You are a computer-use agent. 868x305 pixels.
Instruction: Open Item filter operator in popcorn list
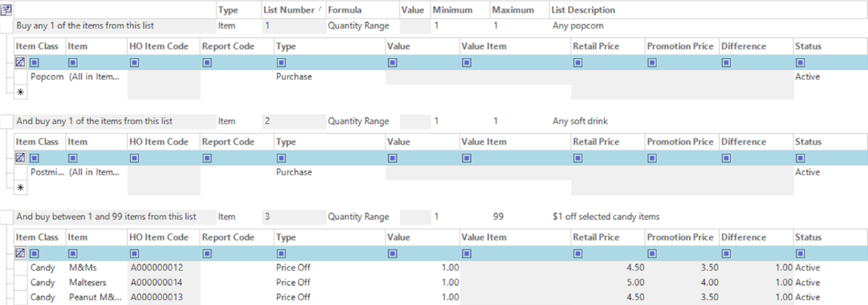pos(73,62)
